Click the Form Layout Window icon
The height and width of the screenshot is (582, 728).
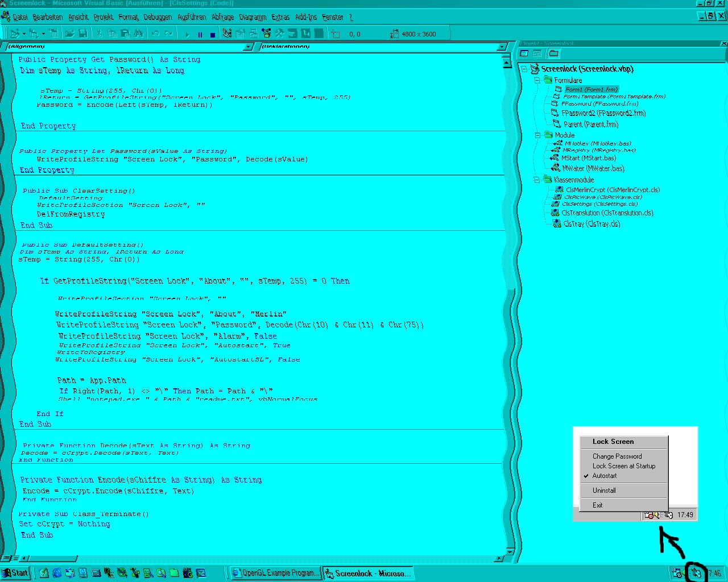tap(254, 34)
